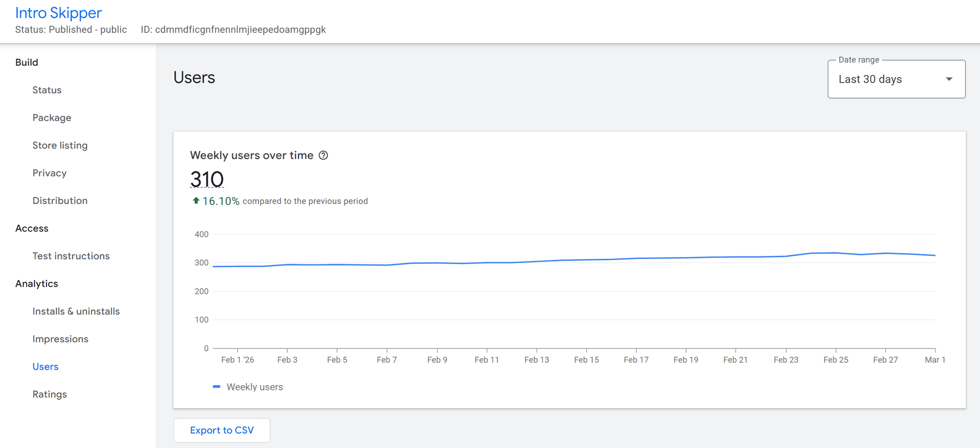
Task: Open Store listing in sidebar
Action: tap(60, 145)
